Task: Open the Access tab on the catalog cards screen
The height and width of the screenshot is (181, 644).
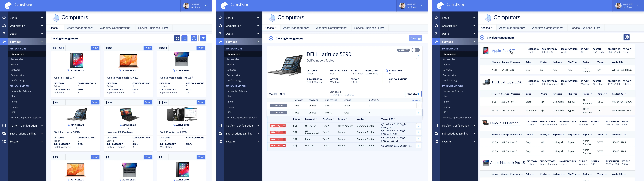Action: (x=55, y=28)
